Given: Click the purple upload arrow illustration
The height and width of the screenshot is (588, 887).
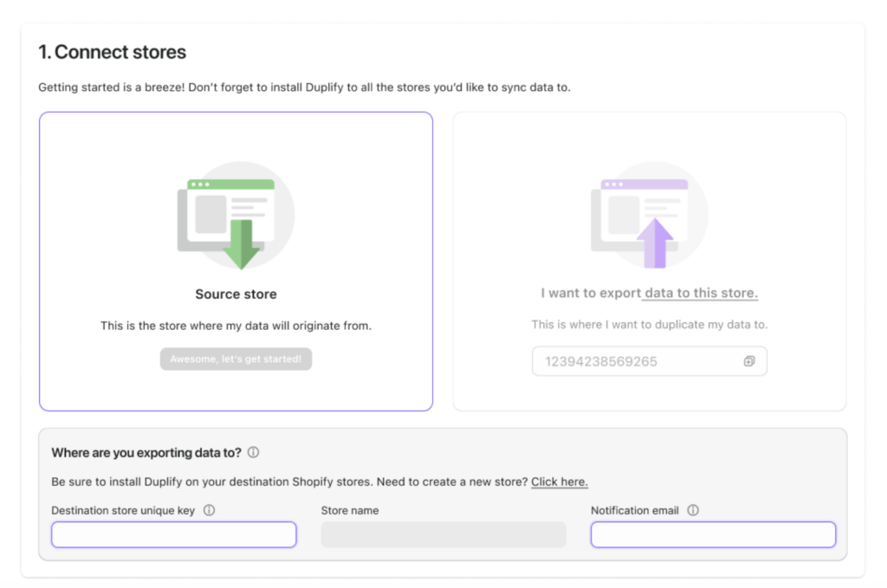Looking at the screenshot, I should click(656, 242).
